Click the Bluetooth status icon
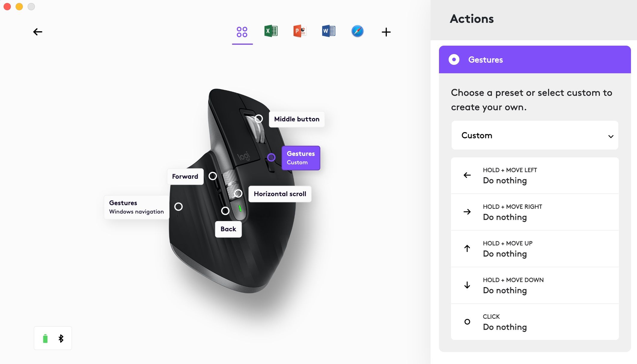This screenshot has width=637, height=364. [61, 338]
